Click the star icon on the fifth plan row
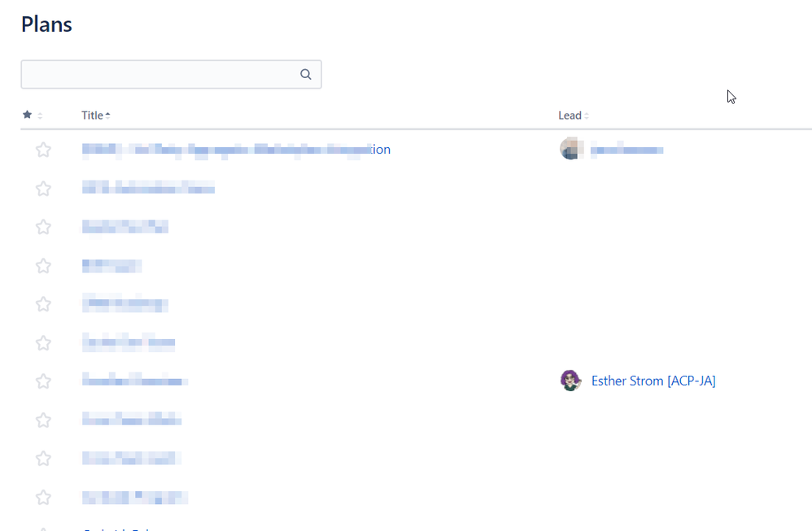 [x=43, y=304]
